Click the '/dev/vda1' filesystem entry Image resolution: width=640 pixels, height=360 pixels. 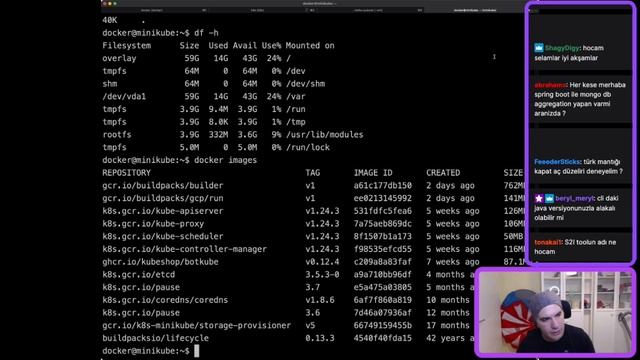pyautogui.click(x=124, y=97)
